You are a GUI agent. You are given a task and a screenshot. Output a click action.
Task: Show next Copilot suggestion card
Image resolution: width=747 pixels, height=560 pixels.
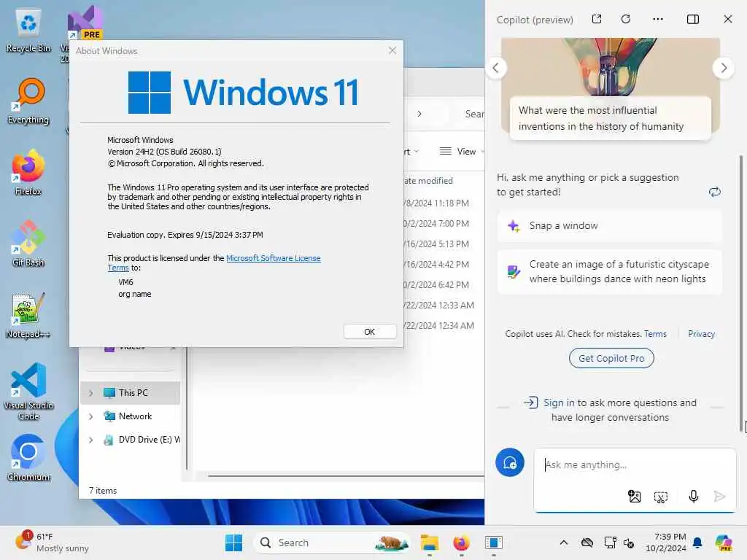pyautogui.click(x=723, y=68)
